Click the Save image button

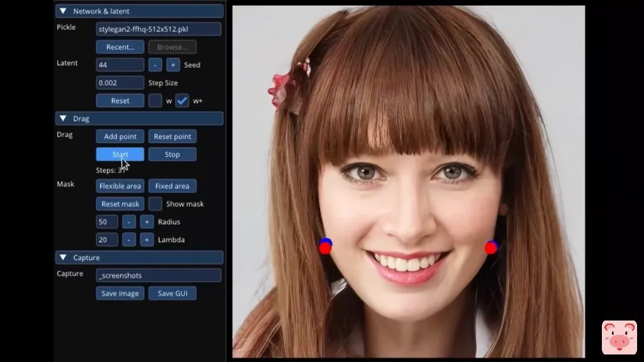120,293
